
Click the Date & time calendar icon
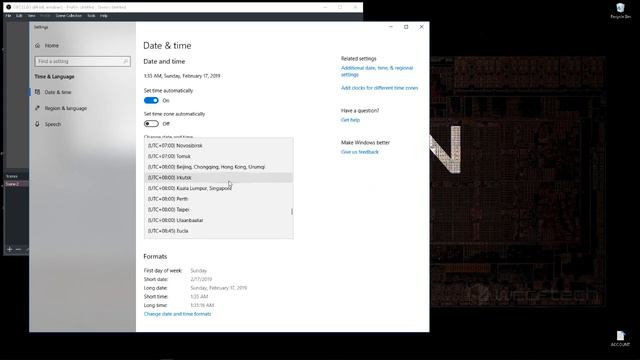click(38, 92)
